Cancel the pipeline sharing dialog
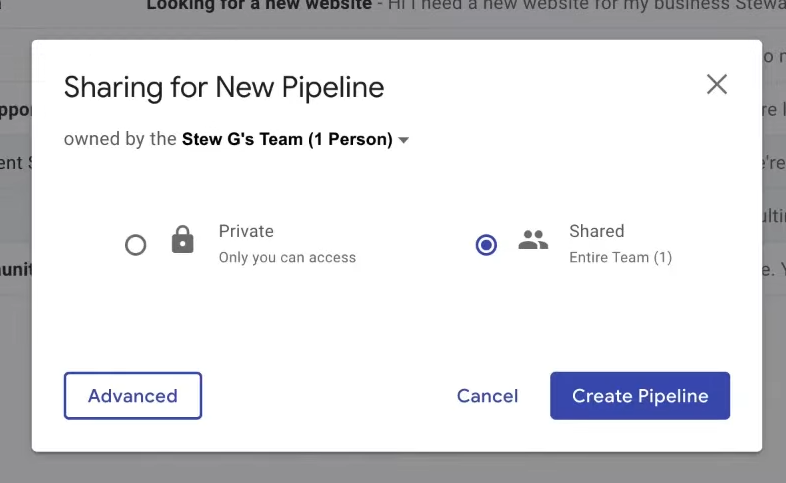The height and width of the screenshot is (483, 786). tap(487, 396)
